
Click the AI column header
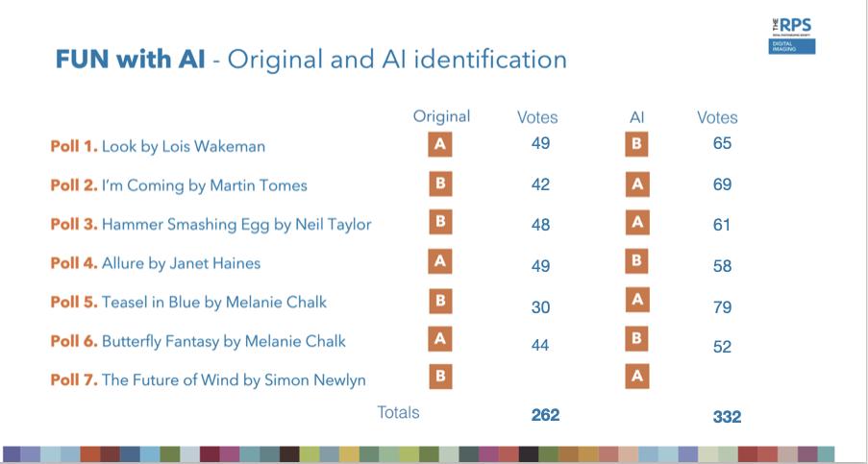coord(636,117)
